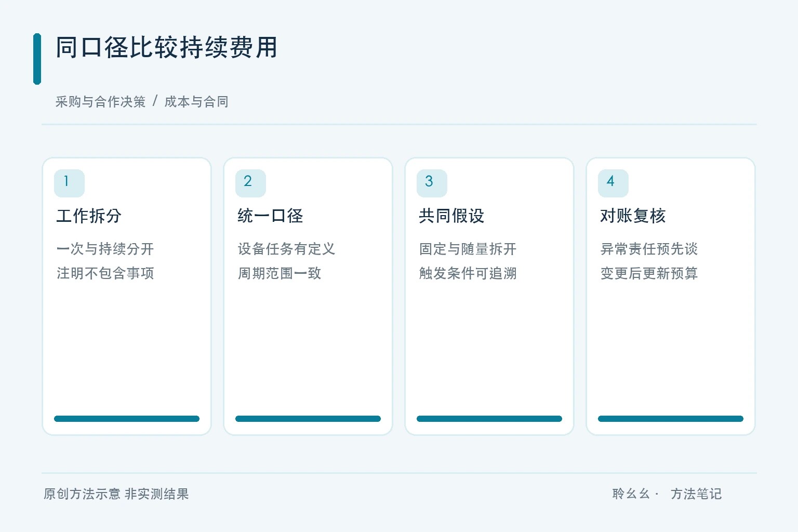
Task: Click the line 固定与随量拆开
Action: pos(468,249)
